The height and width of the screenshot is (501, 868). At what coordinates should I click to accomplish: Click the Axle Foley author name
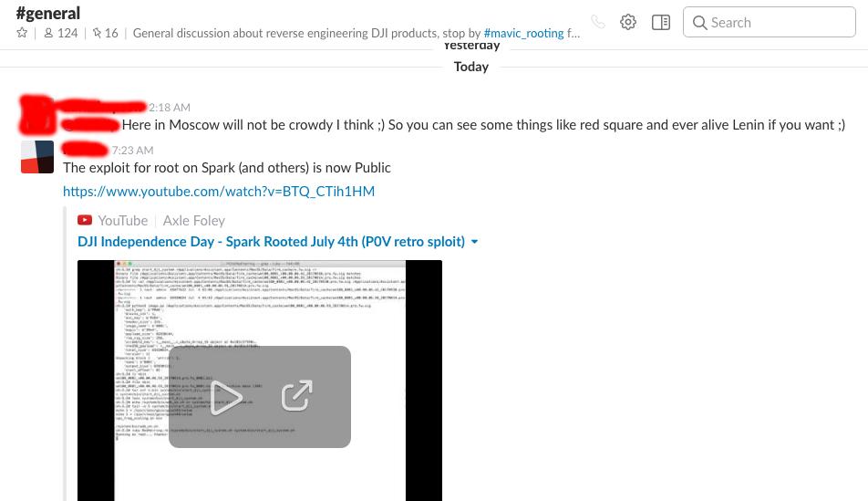[x=193, y=221]
